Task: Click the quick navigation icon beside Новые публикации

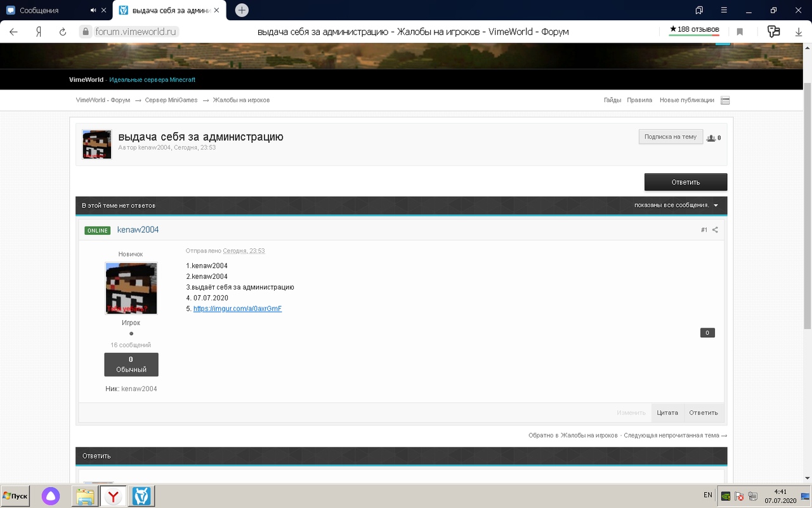Action: tap(726, 100)
